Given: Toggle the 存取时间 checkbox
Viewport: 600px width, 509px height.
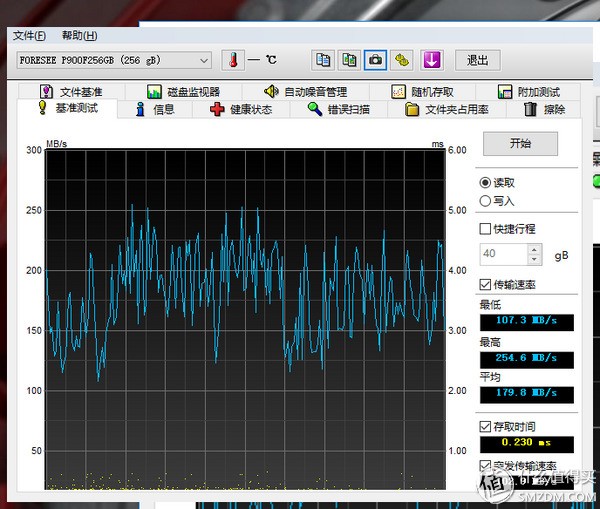Looking at the screenshot, I should coord(485,426).
